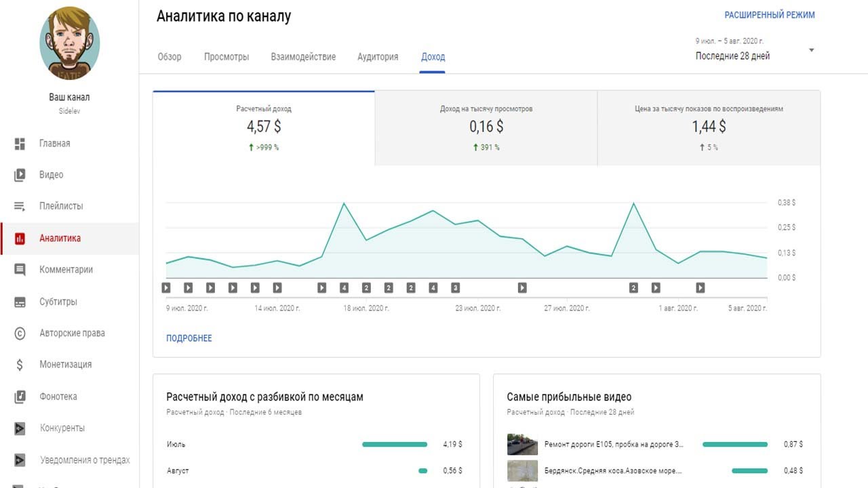Image resolution: width=868 pixels, height=488 pixels.
Task: Click the Ваш канал label
Action: (x=69, y=98)
